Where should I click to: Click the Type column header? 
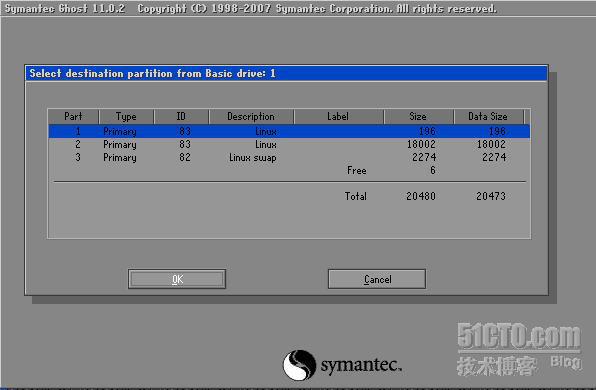tap(126, 116)
